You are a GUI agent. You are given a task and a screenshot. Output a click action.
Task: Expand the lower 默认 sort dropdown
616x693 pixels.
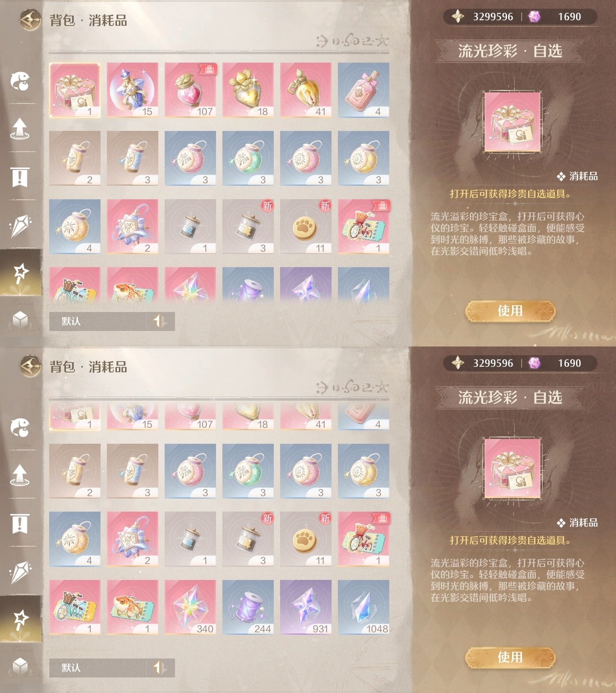click(98, 667)
